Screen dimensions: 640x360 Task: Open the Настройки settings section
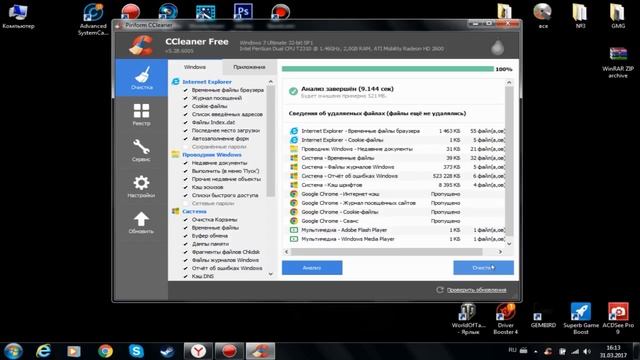coord(141,186)
